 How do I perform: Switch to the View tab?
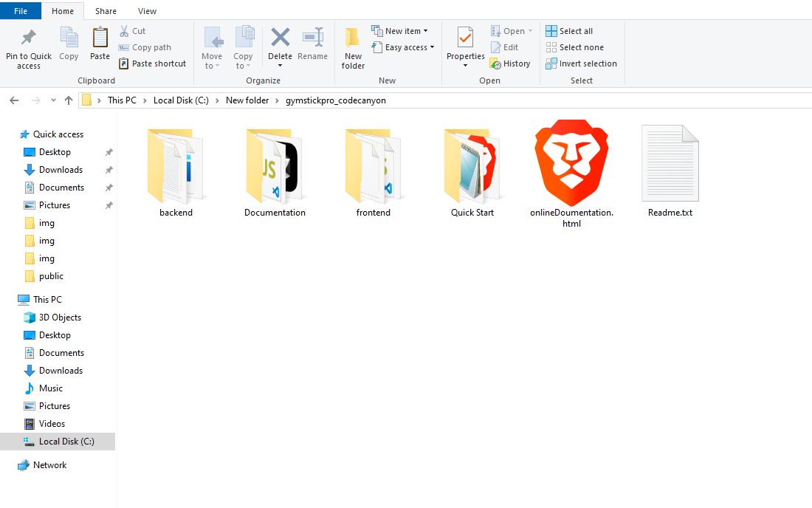coord(148,11)
